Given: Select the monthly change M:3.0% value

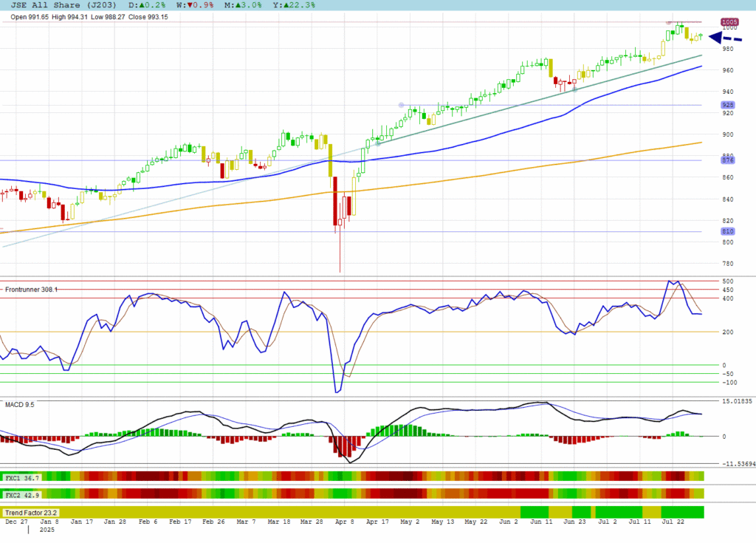Looking at the screenshot, I should [x=243, y=5].
